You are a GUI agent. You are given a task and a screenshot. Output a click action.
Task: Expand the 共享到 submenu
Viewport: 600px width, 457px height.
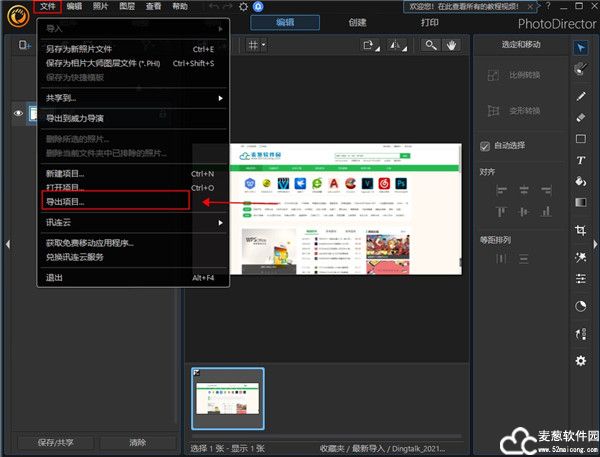[130, 98]
